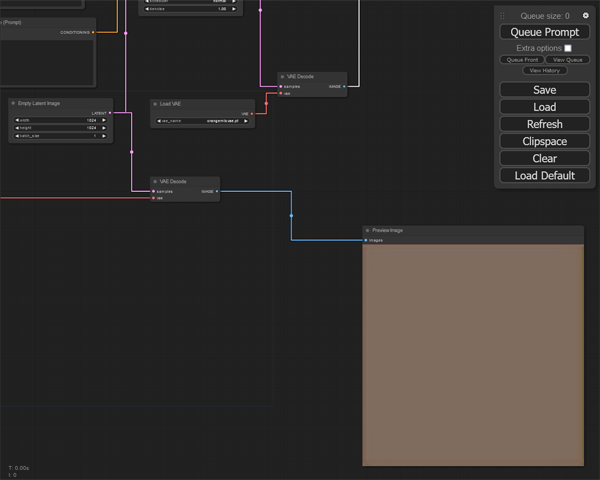This screenshot has width=600, height=480.
Task: Click the lower VAE Decode IMAGE output socket
Action: [x=217, y=191]
